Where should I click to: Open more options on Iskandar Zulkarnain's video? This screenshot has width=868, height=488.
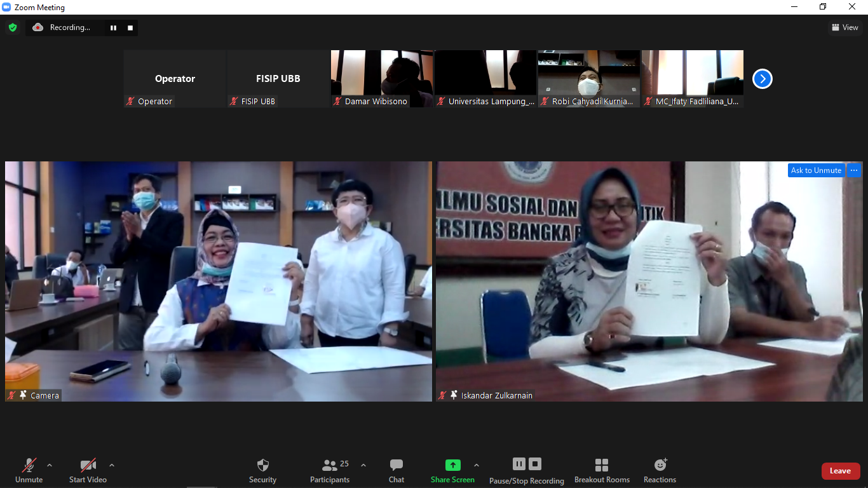click(x=854, y=170)
